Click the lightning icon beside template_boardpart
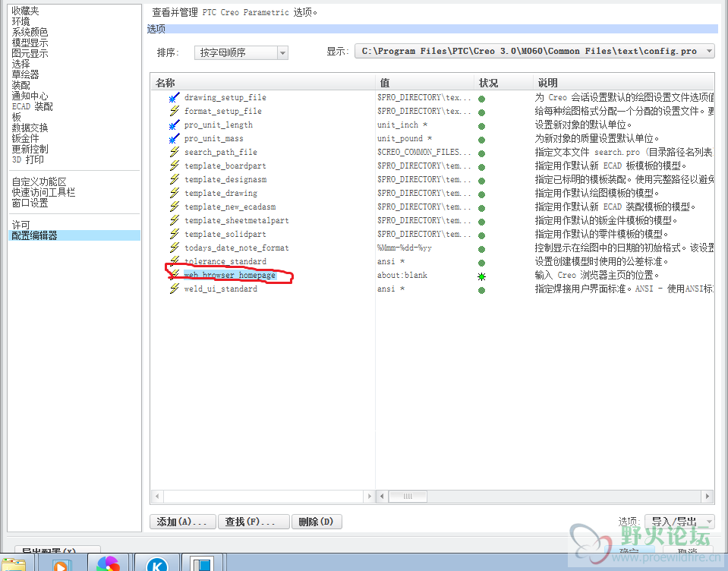This screenshot has width=728, height=571. point(174,166)
